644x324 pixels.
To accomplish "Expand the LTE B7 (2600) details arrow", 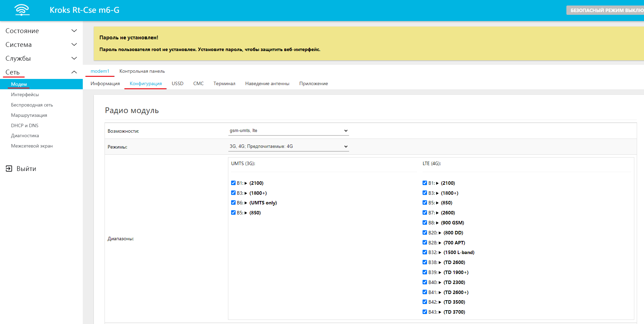I will pyautogui.click(x=437, y=213).
